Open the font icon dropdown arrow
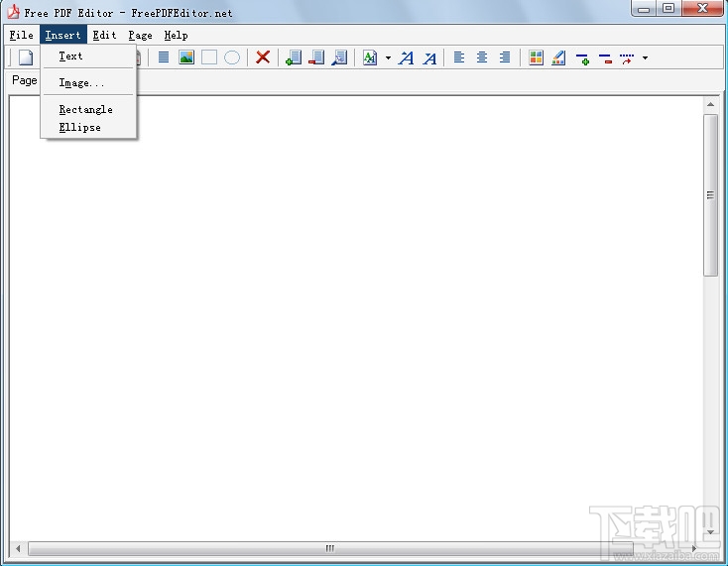The height and width of the screenshot is (566, 728). point(388,58)
